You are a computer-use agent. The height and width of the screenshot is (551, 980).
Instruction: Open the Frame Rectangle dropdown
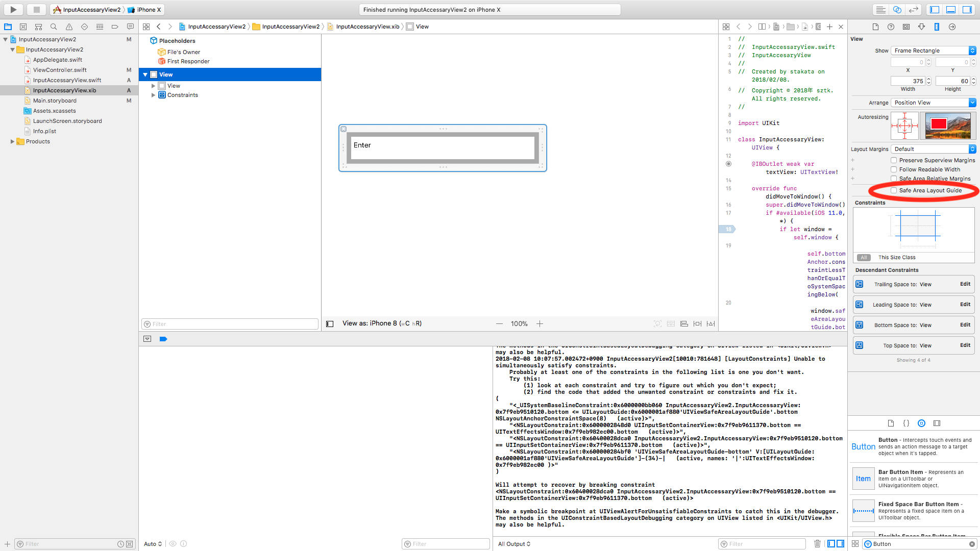[x=933, y=51]
